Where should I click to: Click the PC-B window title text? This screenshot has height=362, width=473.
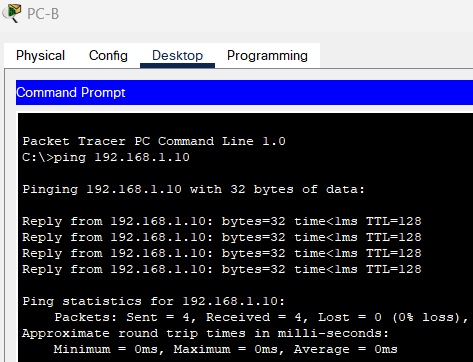43,14
